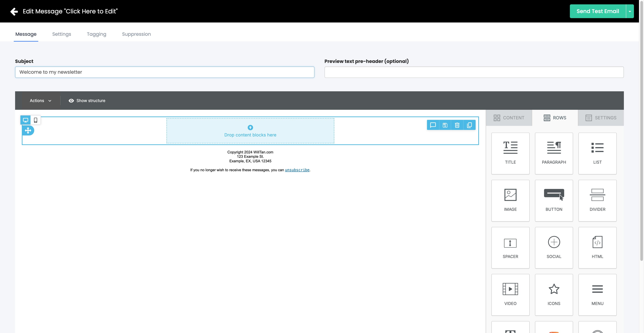Click the back arrow in header

pyautogui.click(x=14, y=11)
